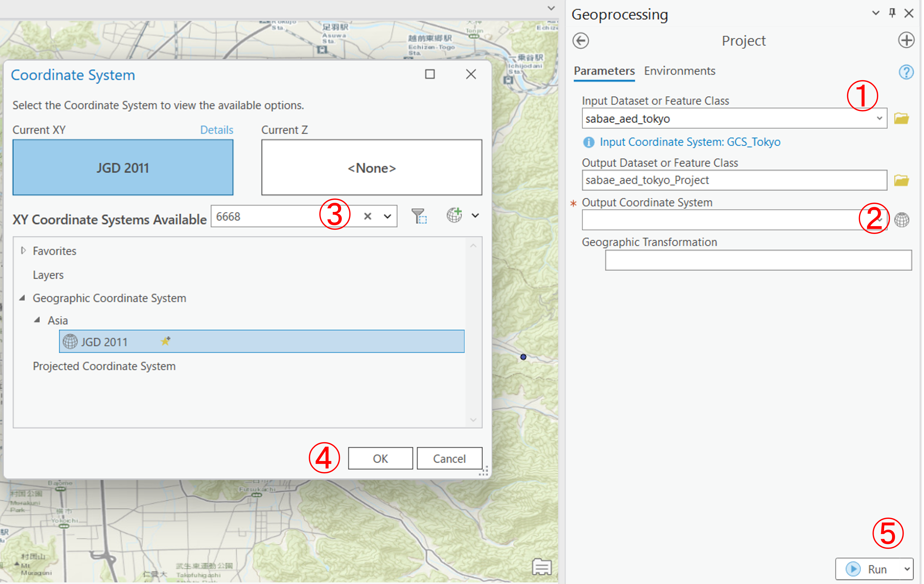Select Projected Coordinate System tree item
This screenshot has height=584, width=924.
coord(104,366)
